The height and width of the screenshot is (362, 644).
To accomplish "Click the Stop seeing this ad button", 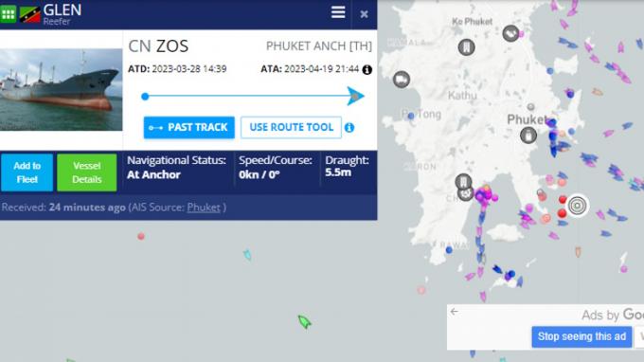I will pos(581,336).
